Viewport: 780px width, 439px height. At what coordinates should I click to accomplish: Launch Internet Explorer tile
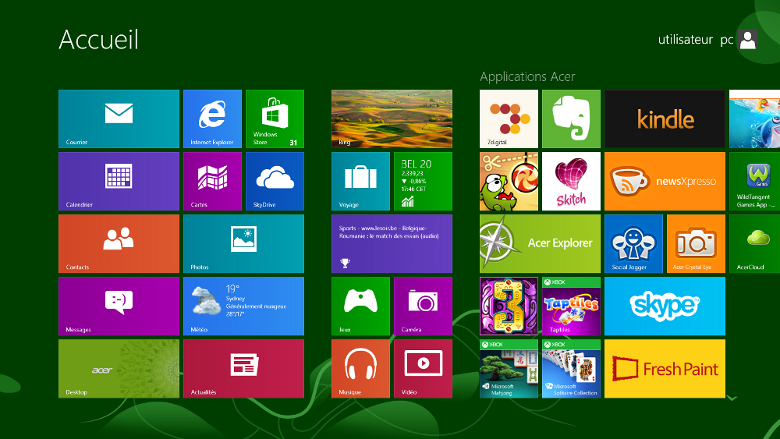tap(212, 119)
